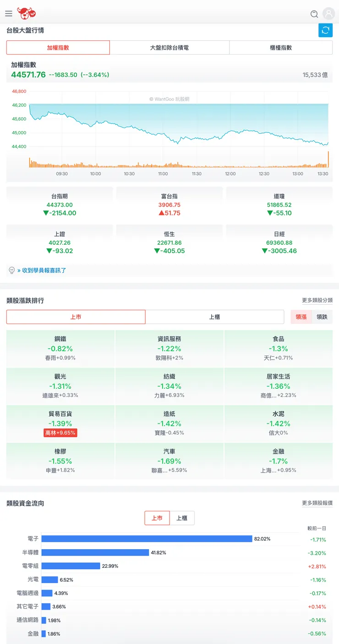
Task: Open the 台指期 futures quote card
Action: (60, 204)
